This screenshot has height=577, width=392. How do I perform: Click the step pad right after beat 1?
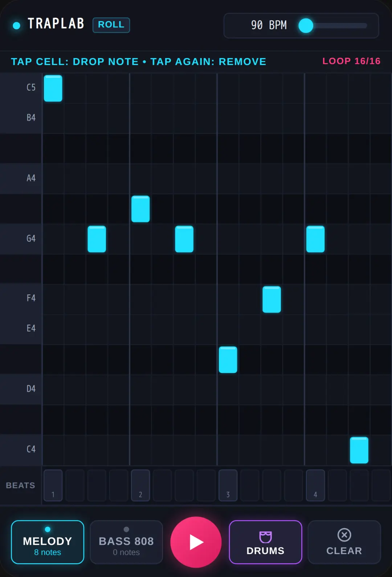pyautogui.click(x=75, y=485)
